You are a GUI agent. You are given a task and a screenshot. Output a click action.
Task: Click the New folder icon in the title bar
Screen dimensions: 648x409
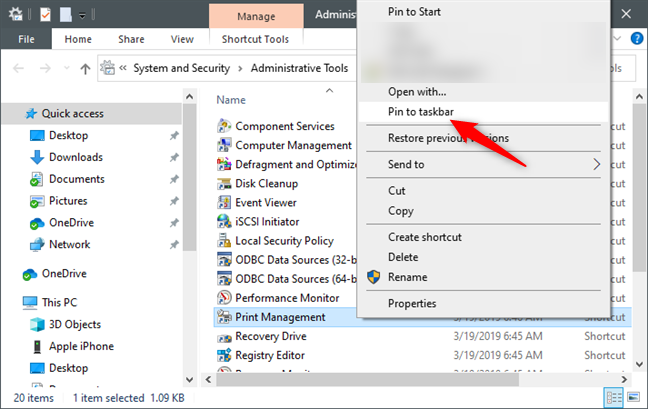65,15
